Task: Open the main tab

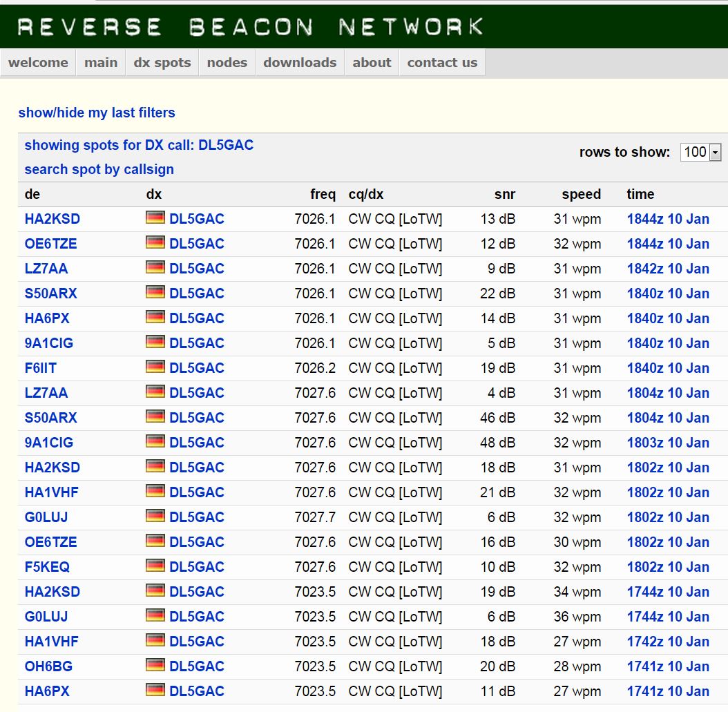Action: click(101, 63)
